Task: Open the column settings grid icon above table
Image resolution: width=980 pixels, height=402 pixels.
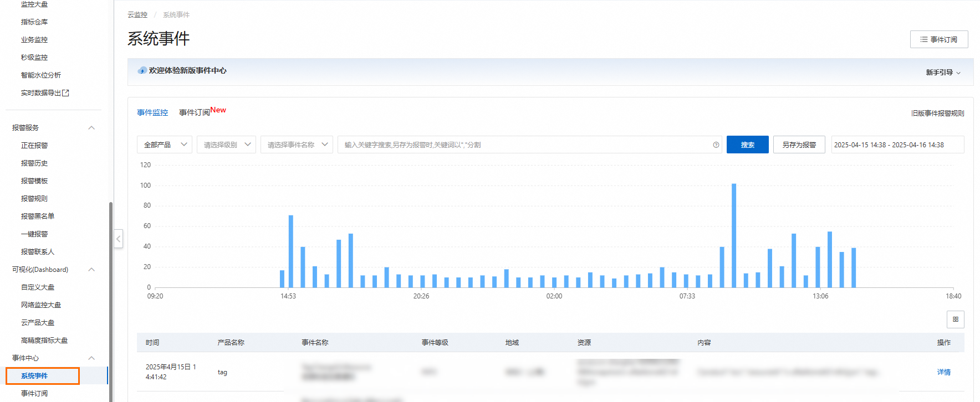Action: click(x=956, y=319)
